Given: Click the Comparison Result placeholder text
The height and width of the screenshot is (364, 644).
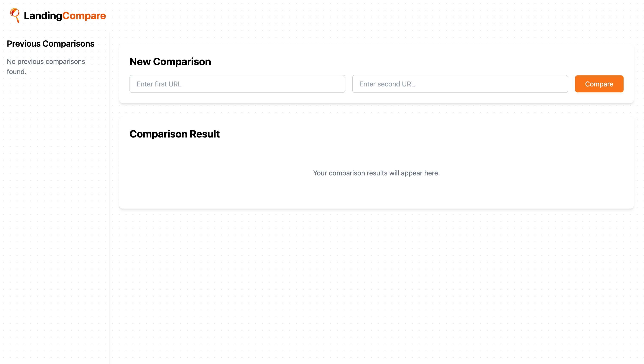Looking at the screenshot, I should point(376,173).
